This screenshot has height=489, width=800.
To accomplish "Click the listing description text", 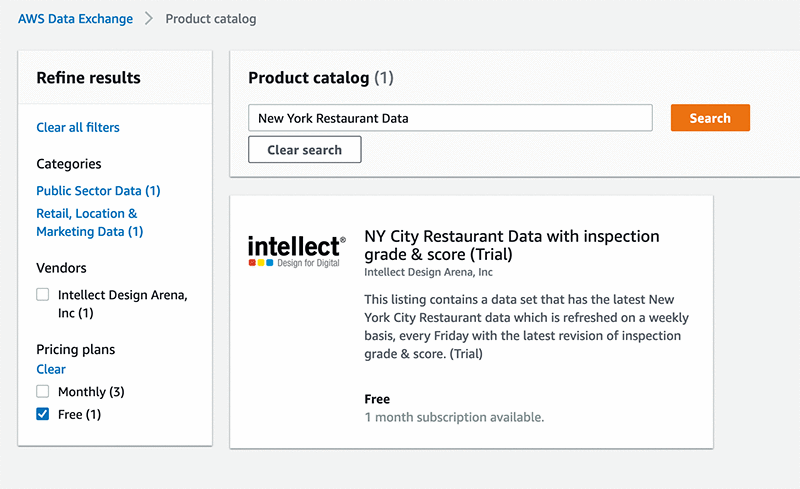I will click(x=526, y=327).
